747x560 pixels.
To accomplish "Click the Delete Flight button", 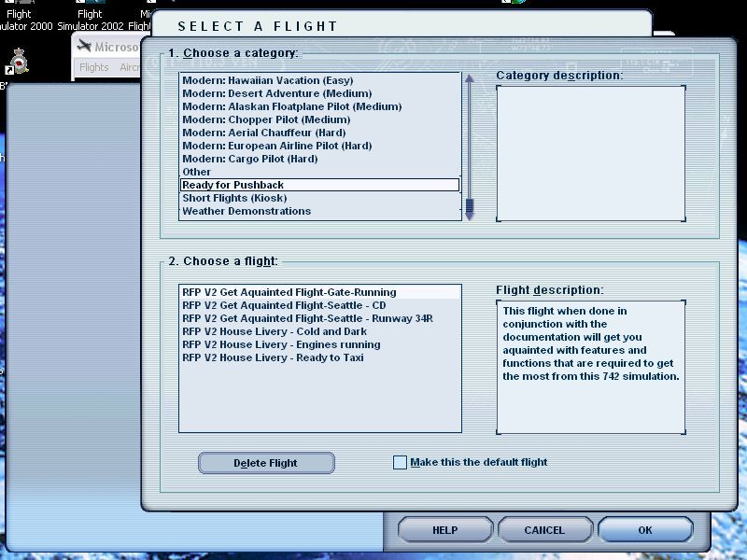I will 265,462.
